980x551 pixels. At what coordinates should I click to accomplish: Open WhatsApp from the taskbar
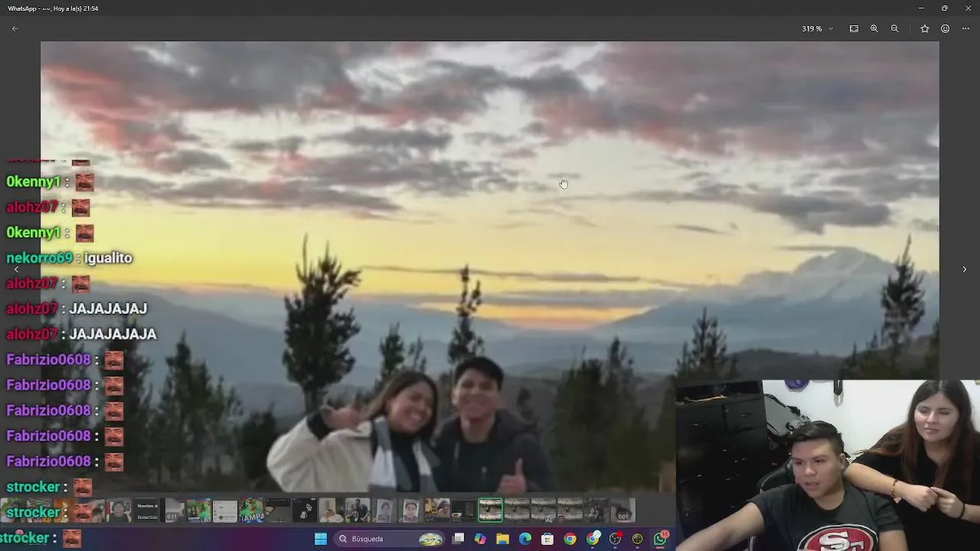click(x=661, y=539)
